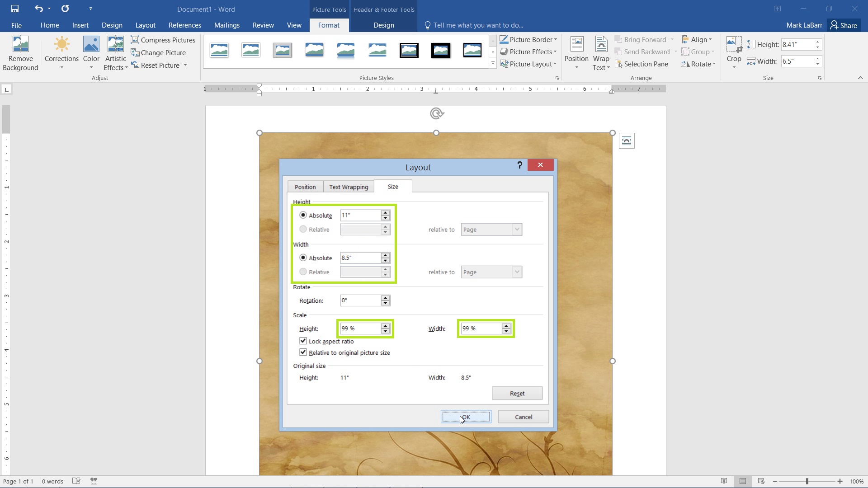
Task: Click Change Picture
Action: pos(158,52)
